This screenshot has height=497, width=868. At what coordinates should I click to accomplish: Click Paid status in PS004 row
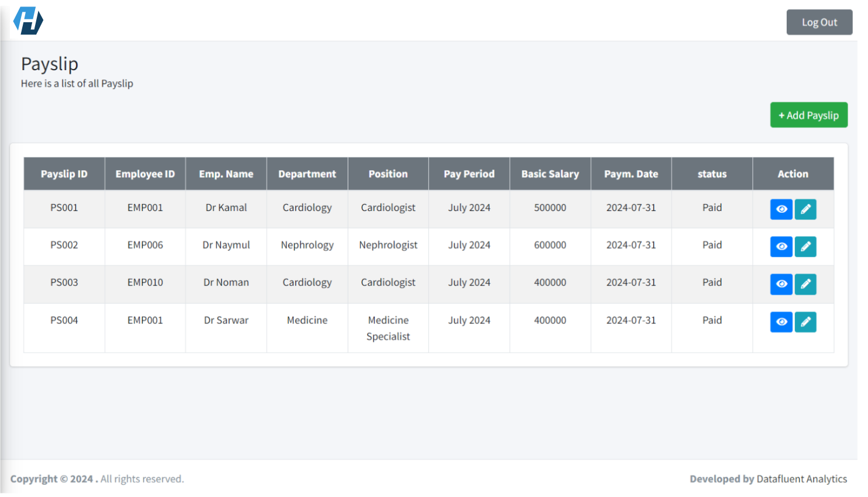click(x=712, y=320)
